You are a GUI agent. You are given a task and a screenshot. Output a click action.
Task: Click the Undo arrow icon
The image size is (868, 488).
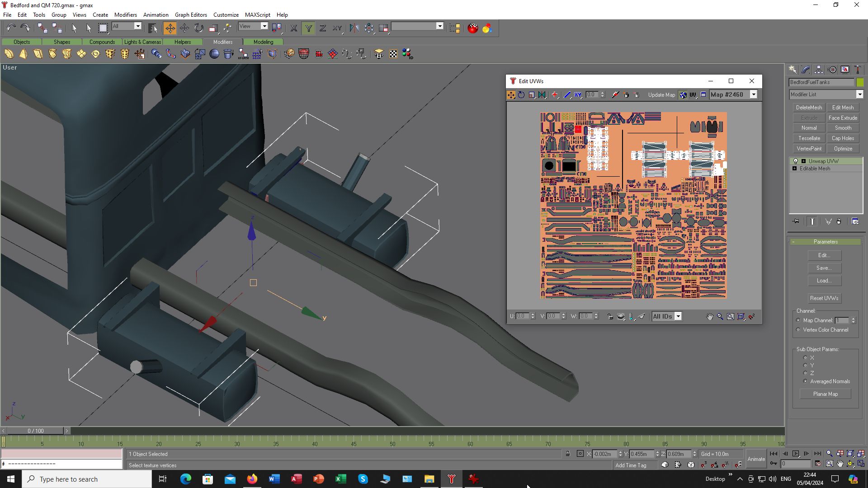click(x=11, y=28)
